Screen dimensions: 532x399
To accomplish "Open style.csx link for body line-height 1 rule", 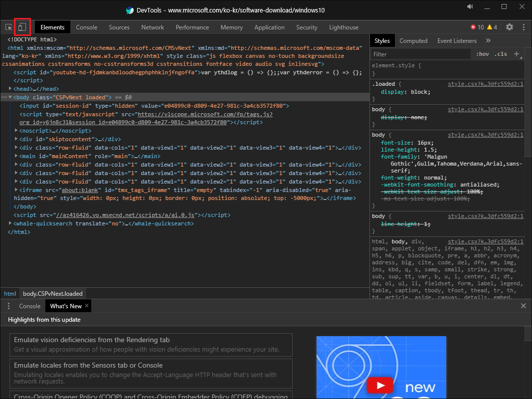I will coord(486,216).
